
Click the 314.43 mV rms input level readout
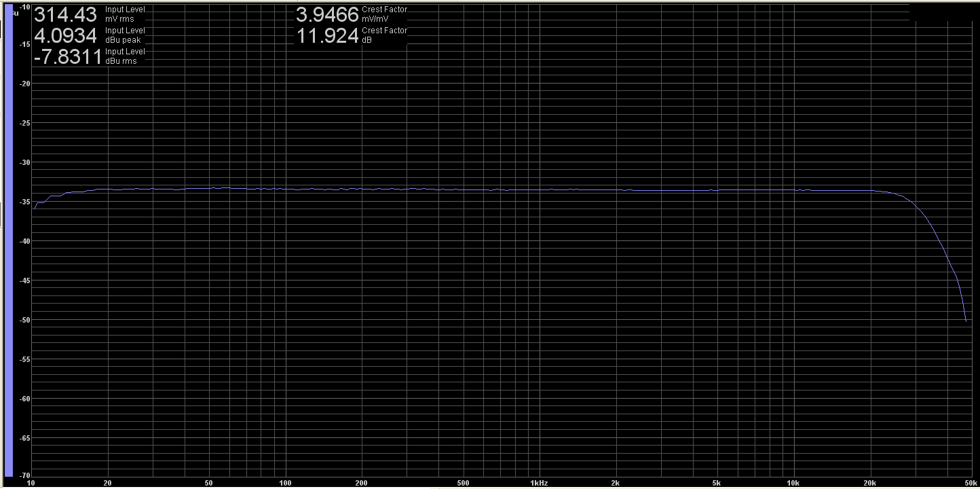(x=67, y=14)
